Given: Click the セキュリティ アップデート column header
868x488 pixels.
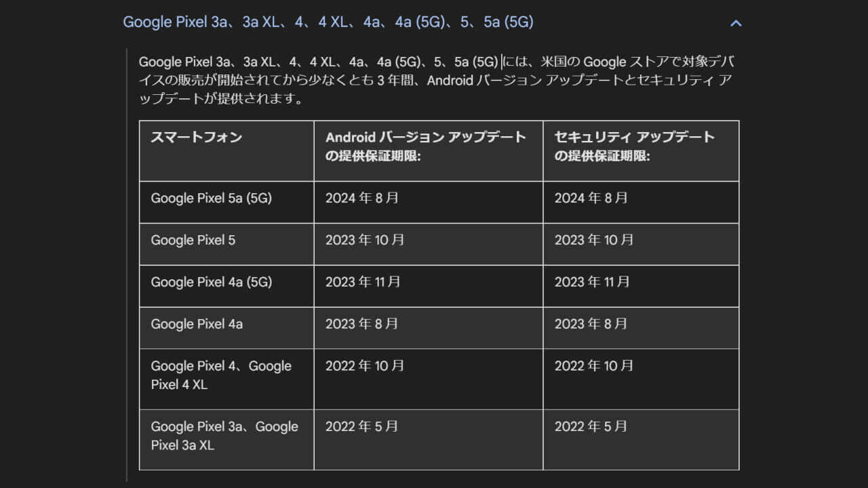Looking at the screenshot, I should pyautogui.click(x=634, y=146).
